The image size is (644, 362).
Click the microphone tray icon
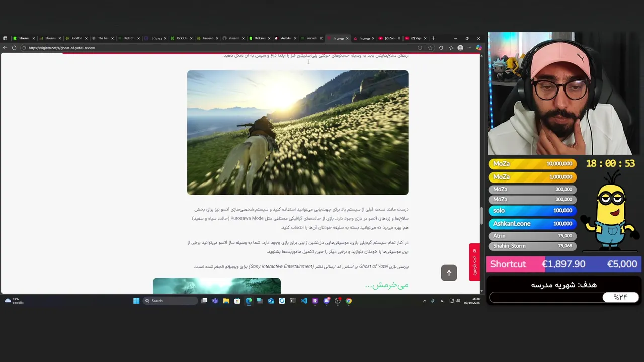coord(432,301)
